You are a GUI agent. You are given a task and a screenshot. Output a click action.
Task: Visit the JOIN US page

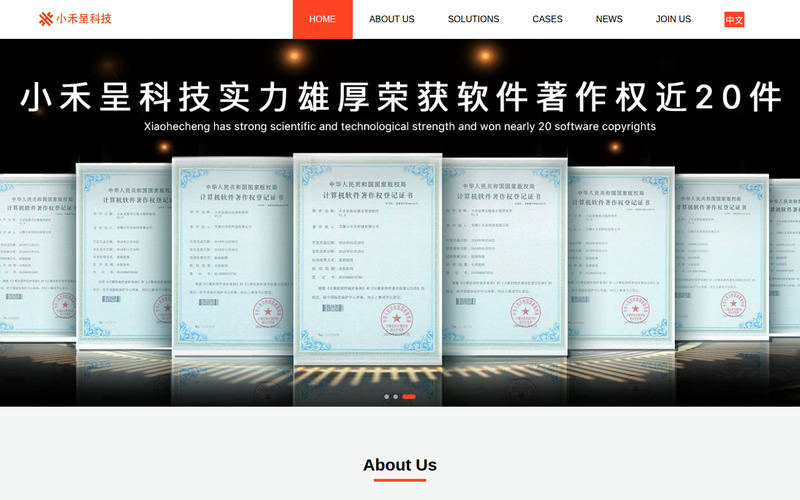coord(673,19)
